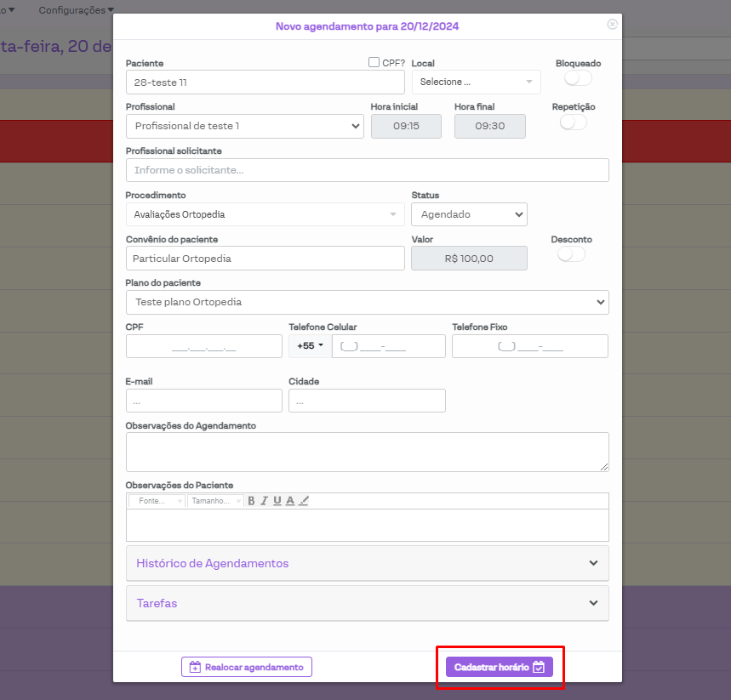Check the CPF? checkbox

[374, 62]
